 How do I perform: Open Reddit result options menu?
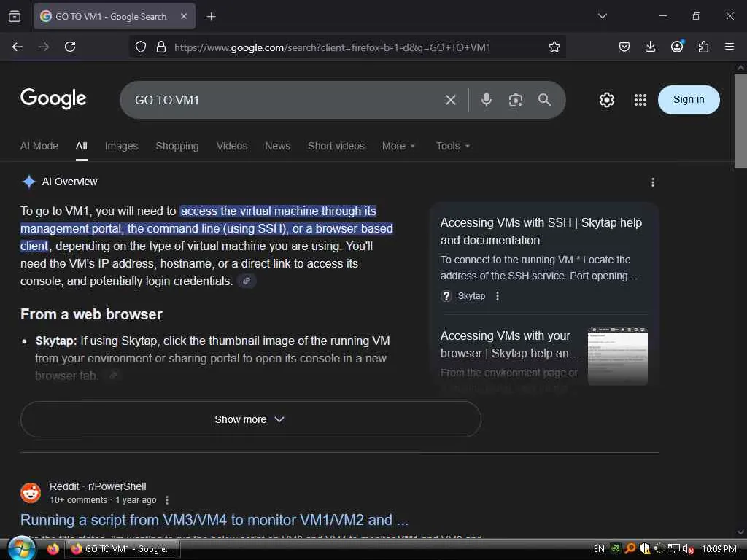[x=167, y=500]
